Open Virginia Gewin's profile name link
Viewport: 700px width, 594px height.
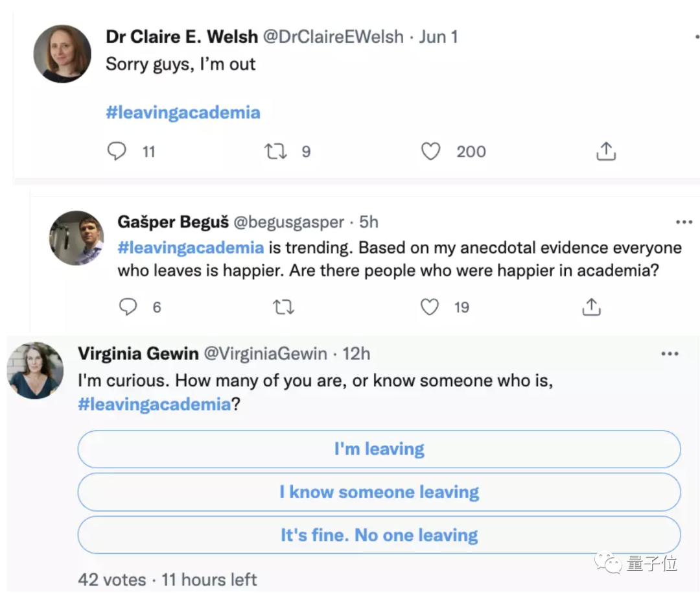[x=138, y=353]
